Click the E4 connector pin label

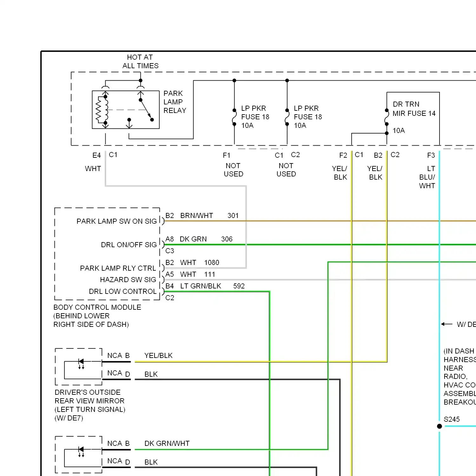click(96, 155)
